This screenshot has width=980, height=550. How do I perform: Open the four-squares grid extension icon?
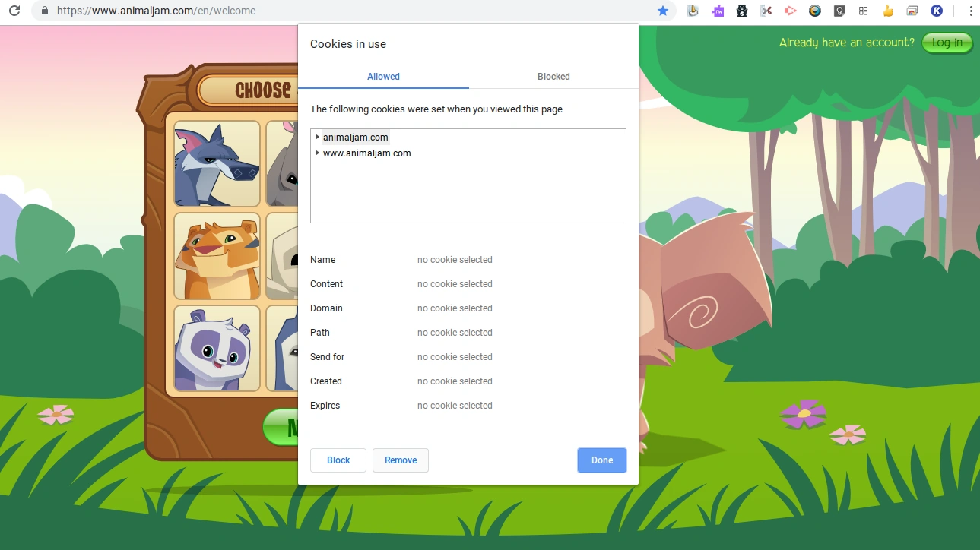click(864, 11)
